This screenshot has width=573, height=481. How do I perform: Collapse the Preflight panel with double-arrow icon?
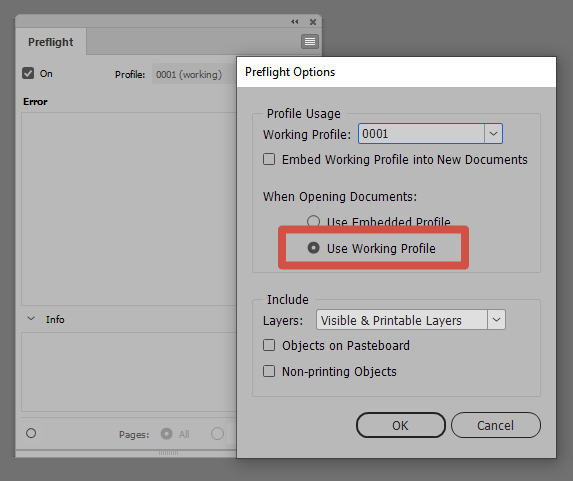pos(295,22)
